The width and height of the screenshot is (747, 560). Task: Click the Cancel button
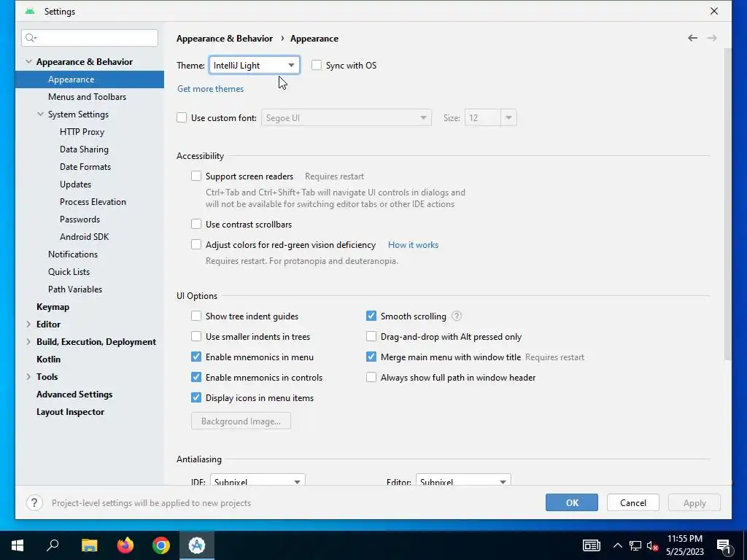point(633,503)
